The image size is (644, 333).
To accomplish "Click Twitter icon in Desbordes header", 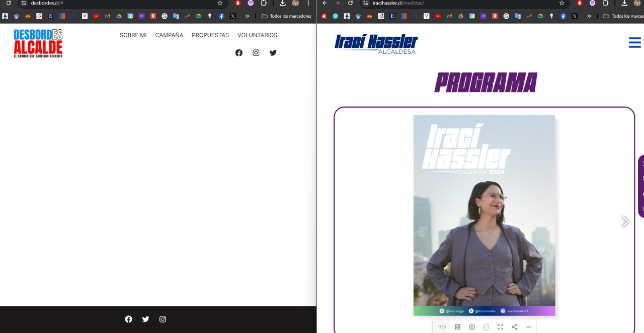I will pyautogui.click(x=273, y=53).
